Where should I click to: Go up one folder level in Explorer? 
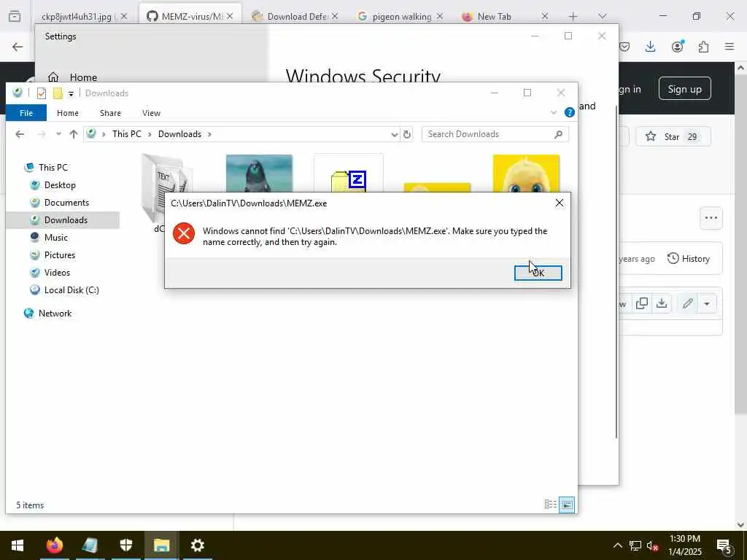click(74, 134)
